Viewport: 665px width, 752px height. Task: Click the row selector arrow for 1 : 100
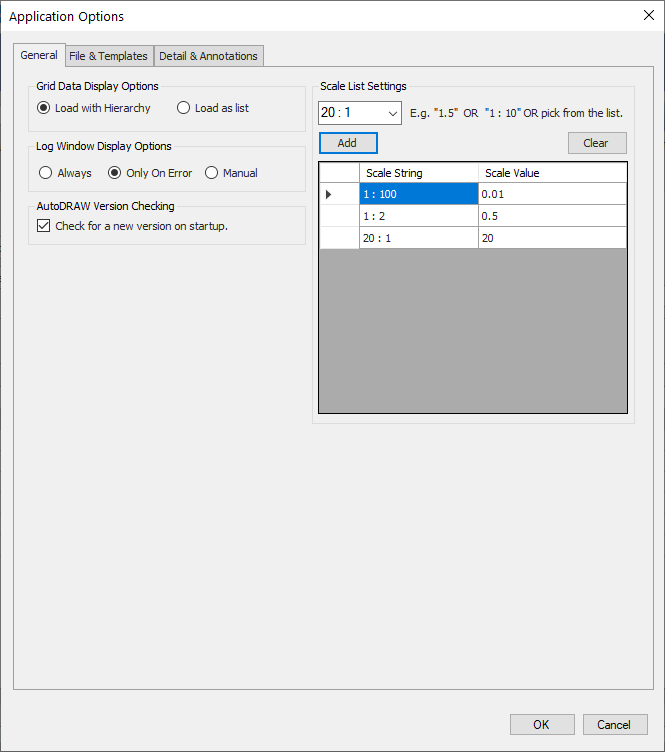coord(339,194)
